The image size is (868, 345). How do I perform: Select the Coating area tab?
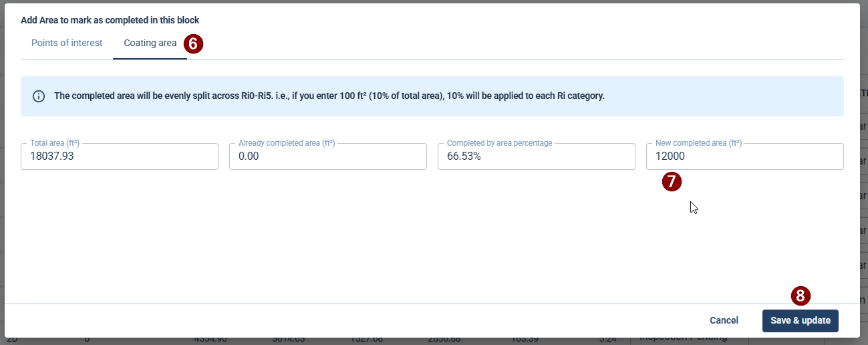click(x=150, y=43)
